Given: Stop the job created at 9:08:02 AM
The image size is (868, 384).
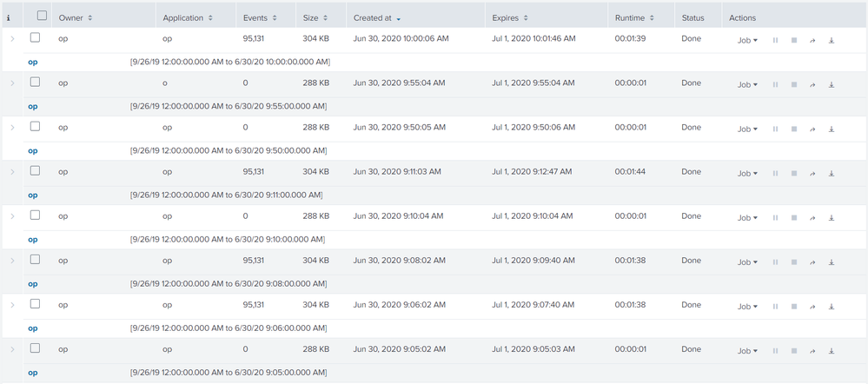Looking at the screenshot, I should (793, 262).
